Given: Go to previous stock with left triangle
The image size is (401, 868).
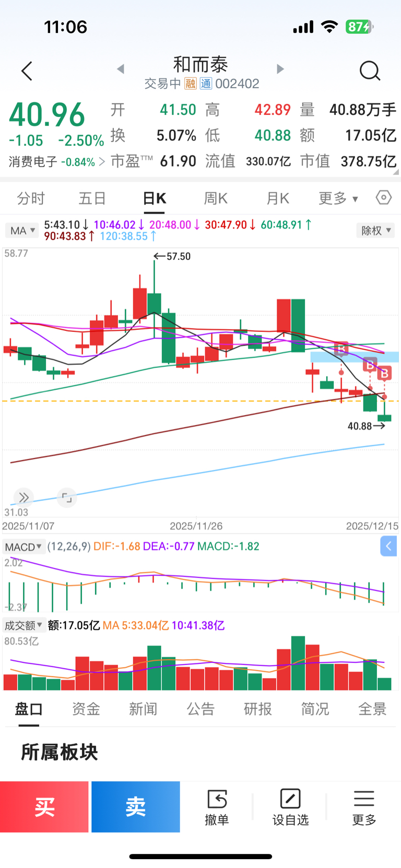Looking at the screenshot, I should tap(121, 69).
